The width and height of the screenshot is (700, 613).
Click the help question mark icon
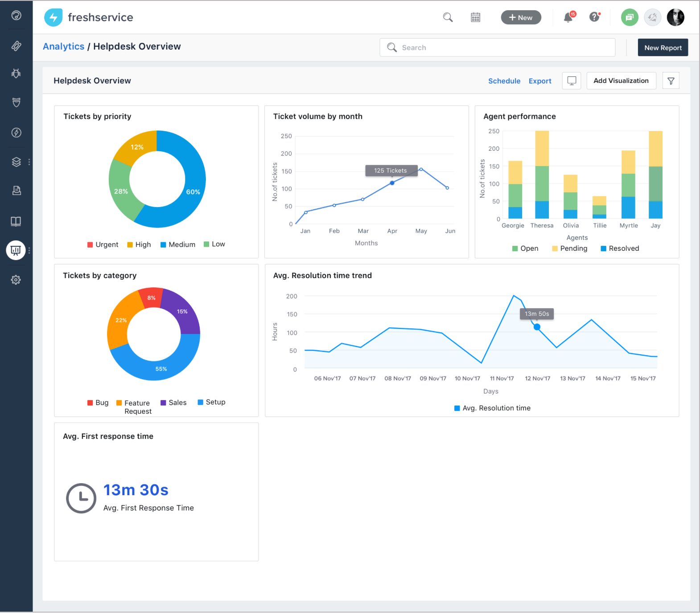pyautogui.click(x=594, y=17)
